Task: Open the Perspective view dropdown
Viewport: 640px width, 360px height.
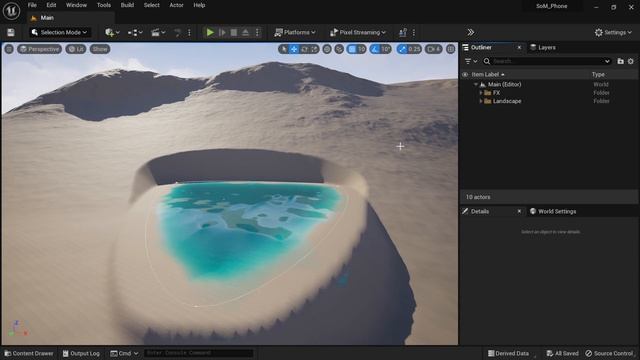Action: 39,49
